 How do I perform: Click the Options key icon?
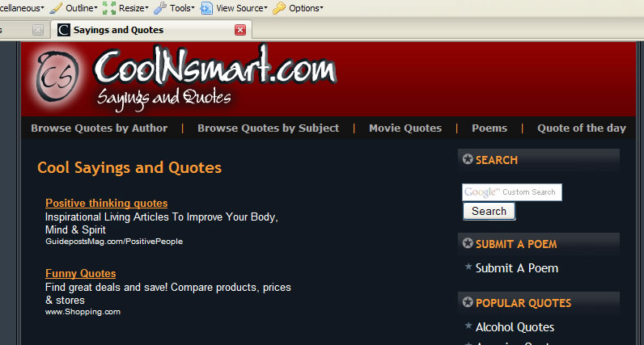[x=279, y=8]
